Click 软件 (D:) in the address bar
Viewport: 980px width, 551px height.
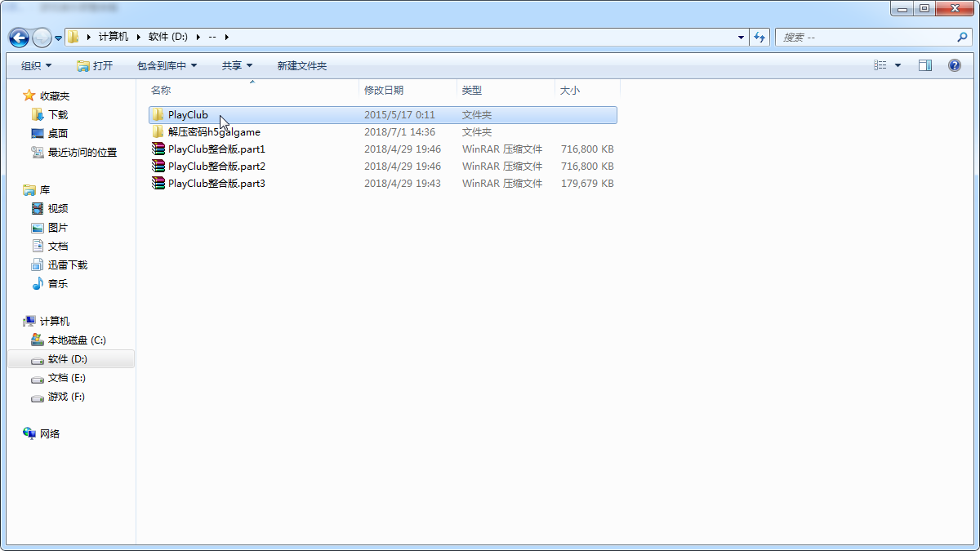pos(168,38)
